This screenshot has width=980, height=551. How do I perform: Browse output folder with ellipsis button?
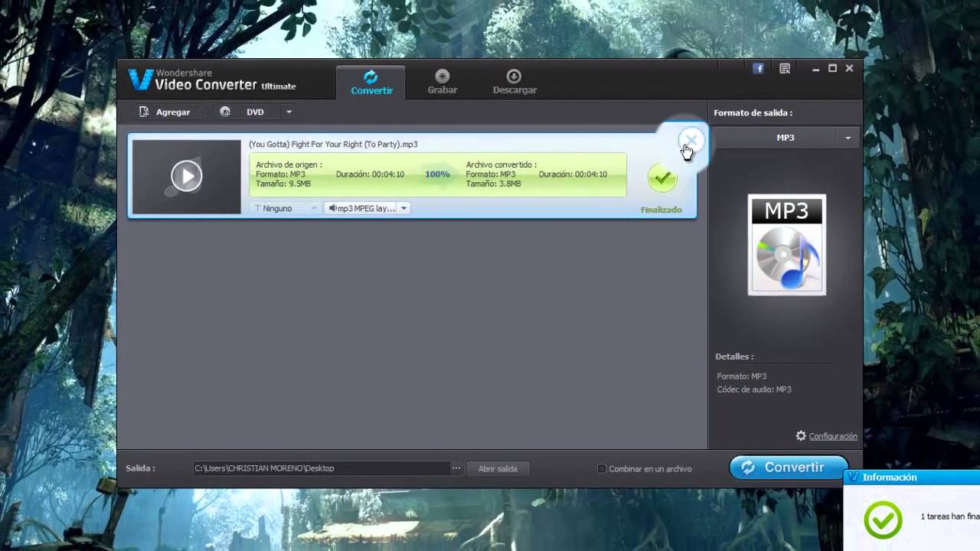[x=456, y=468]
